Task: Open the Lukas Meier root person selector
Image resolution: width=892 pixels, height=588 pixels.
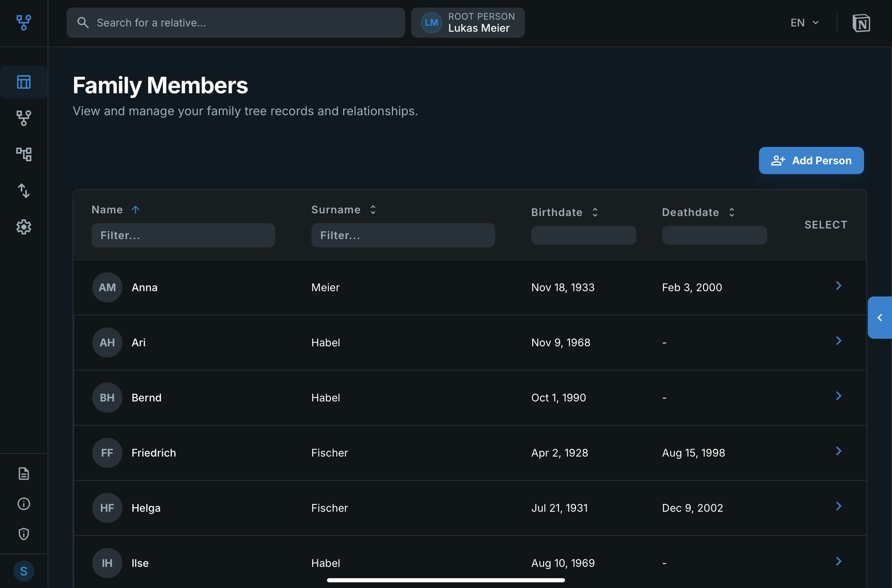Action: [468, 23]
